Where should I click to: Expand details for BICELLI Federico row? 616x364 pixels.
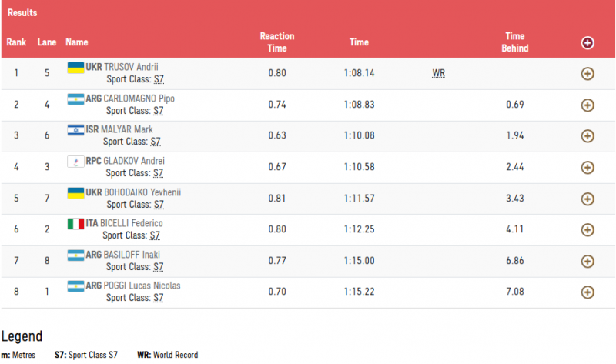point(588,229)
